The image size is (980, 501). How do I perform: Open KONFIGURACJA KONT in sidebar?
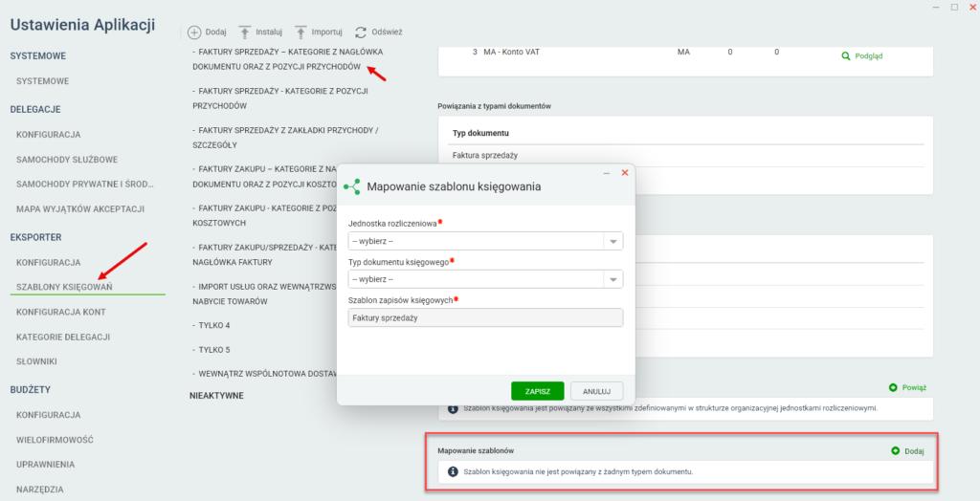[x=60, y=312]
